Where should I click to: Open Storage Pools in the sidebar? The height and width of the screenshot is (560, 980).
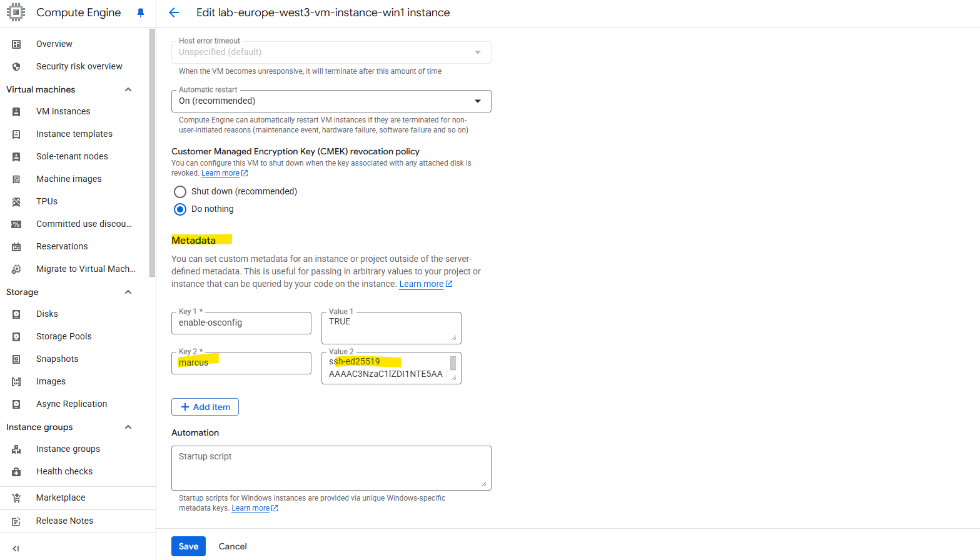point(64,336)
